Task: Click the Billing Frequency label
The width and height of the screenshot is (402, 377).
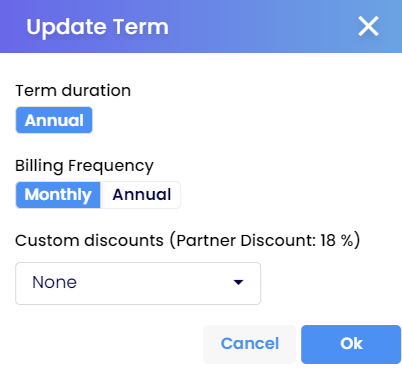Action: 84,166
